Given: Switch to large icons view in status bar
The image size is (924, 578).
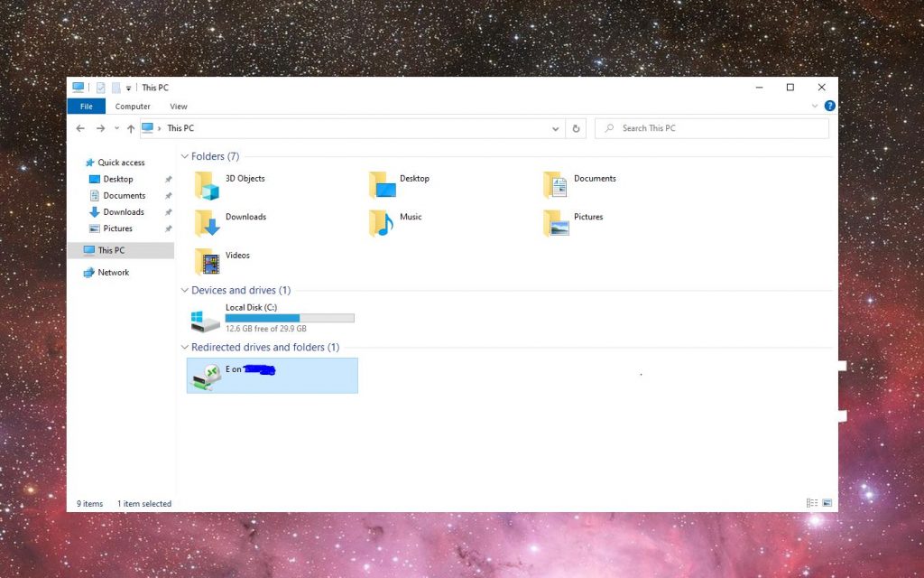Looking at the screenshot, I should click(827, 503).
